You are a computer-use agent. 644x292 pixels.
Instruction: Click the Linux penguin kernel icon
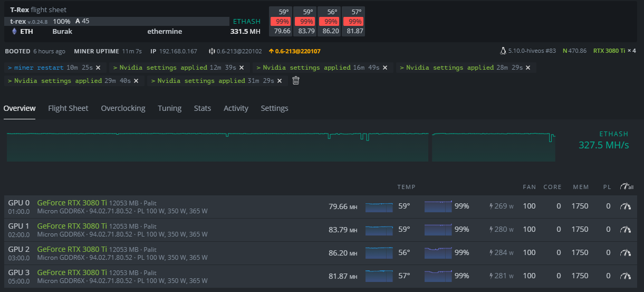(x=503, y=51)
